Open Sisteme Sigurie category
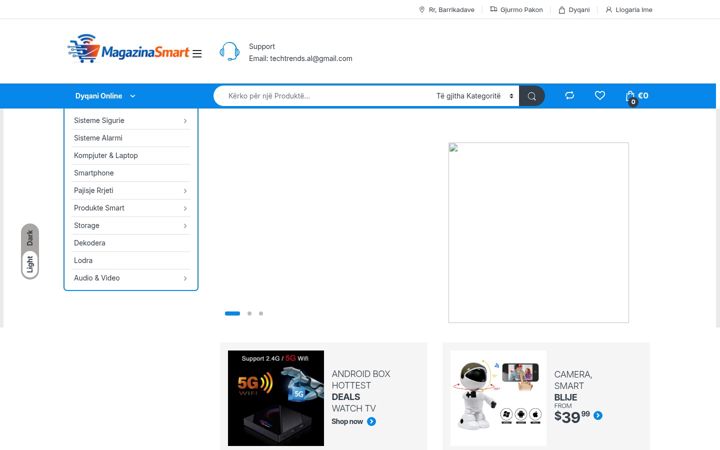 click(99, 120)
